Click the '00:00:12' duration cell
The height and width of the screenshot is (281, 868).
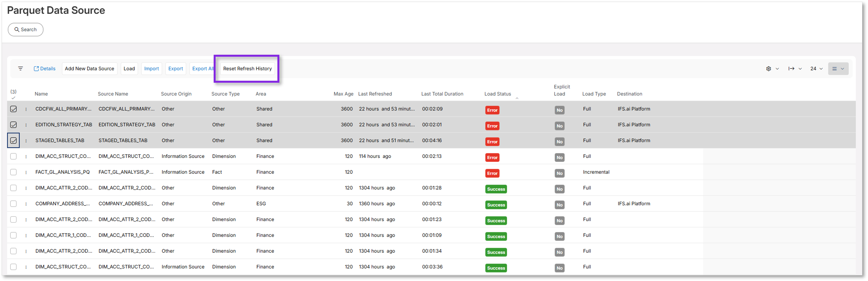coord(432,204)
